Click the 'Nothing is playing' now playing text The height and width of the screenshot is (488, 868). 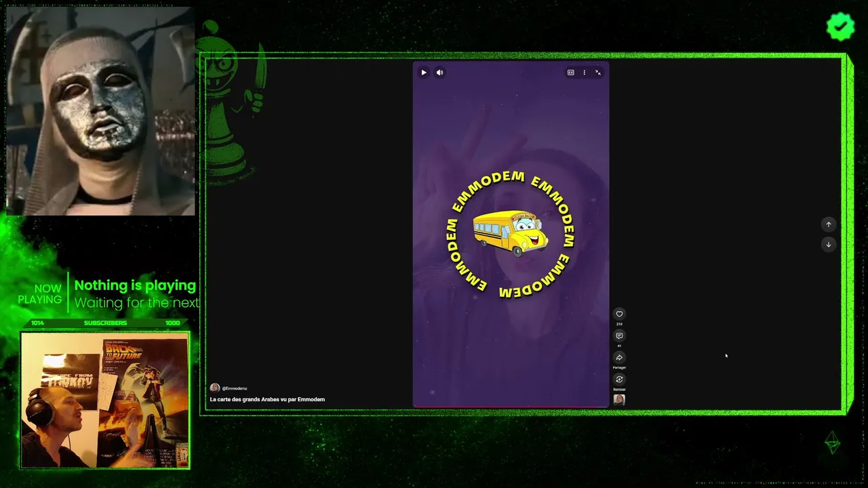click(135, 285)
